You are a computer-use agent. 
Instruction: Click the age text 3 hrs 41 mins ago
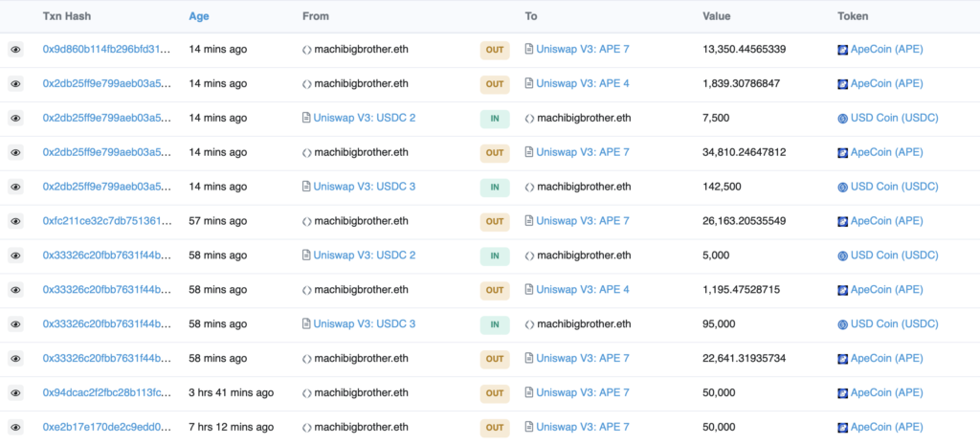(232, 392)
